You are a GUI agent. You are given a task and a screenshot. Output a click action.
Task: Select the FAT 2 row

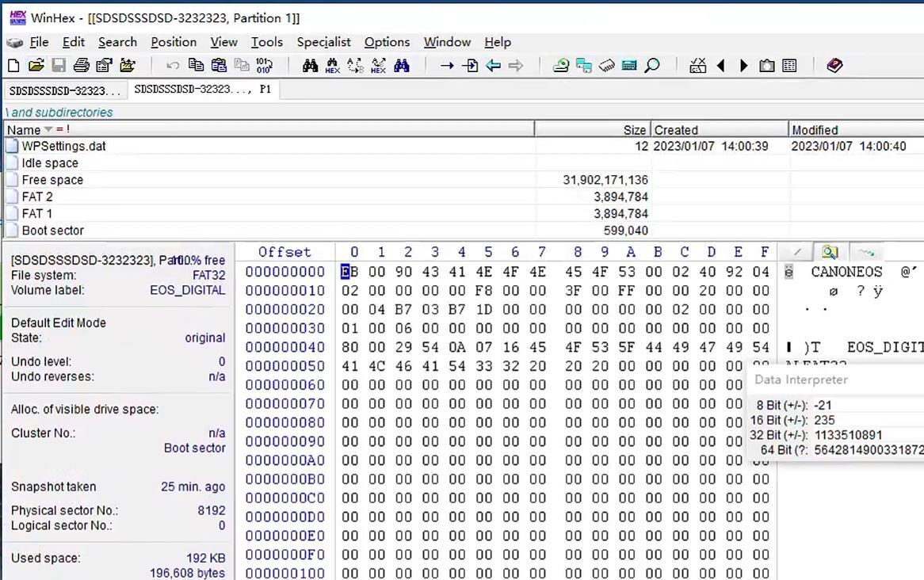coord(462,197)
